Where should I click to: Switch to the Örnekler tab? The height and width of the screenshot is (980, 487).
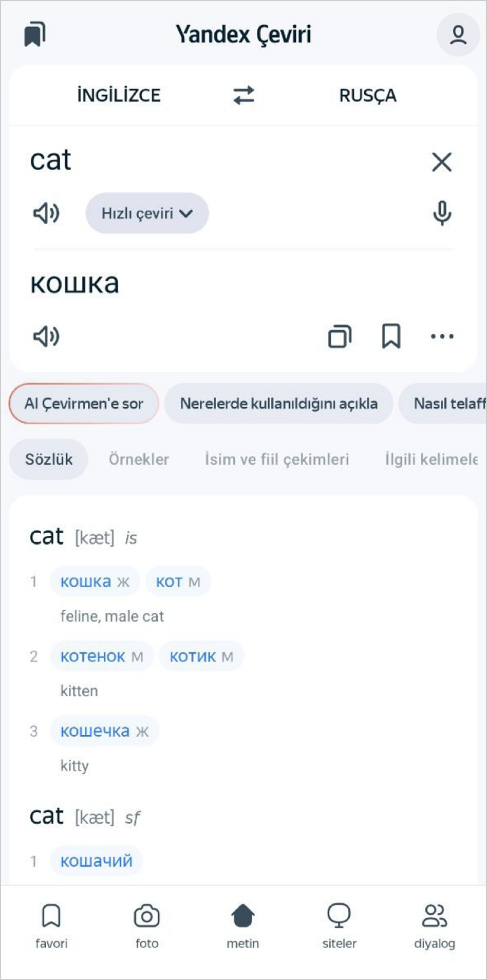pos(139,459)
